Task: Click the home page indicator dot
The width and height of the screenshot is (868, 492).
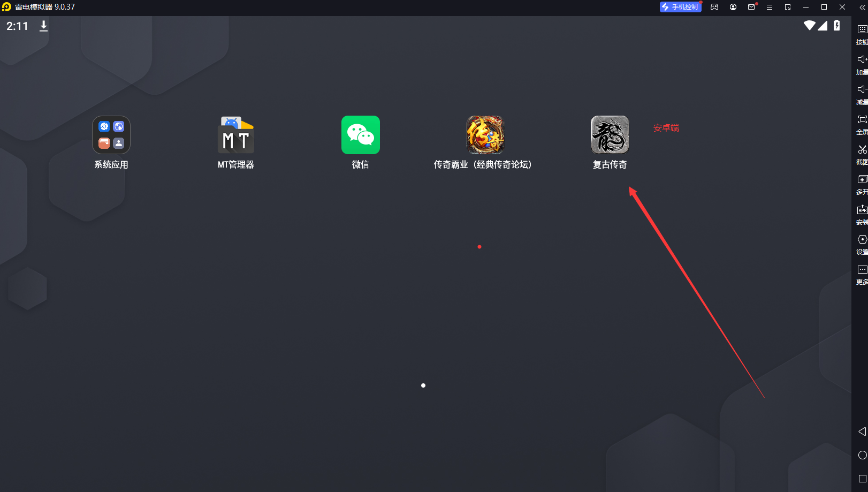Action: (x=423, y=385)
